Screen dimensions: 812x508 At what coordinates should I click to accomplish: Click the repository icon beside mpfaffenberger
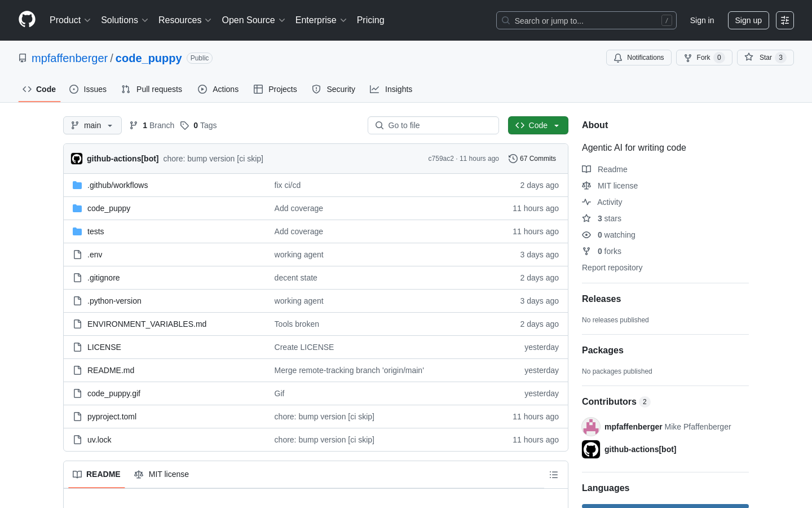pos(23,58)
